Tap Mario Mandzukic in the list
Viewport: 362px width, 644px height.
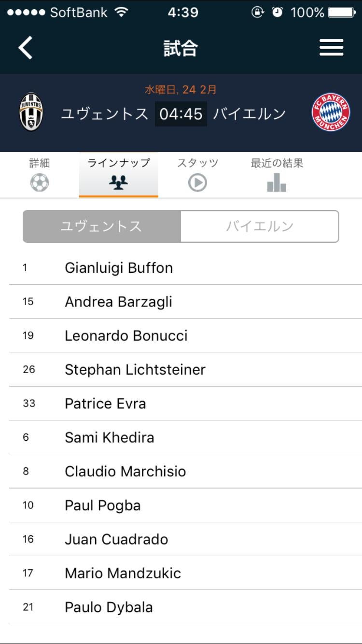(x=123, y=574)
